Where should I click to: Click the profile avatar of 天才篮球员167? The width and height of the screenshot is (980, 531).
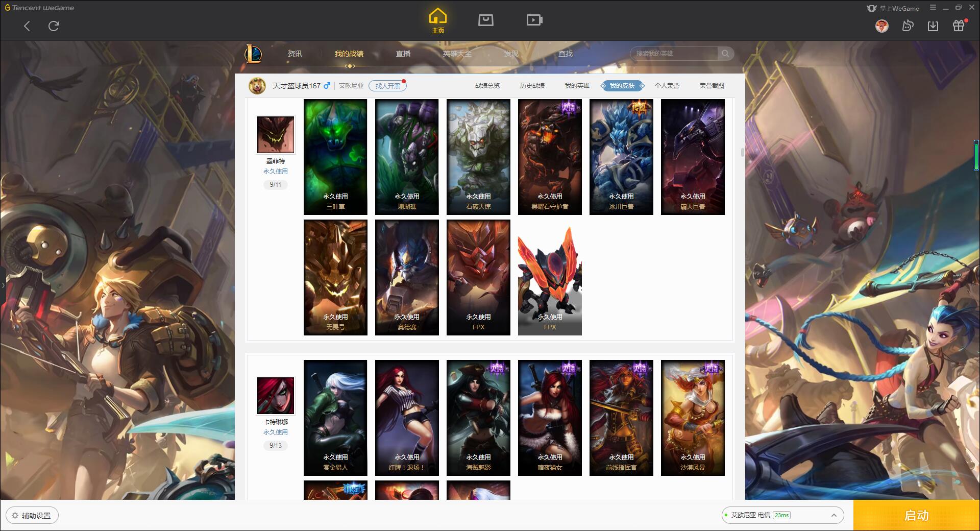point(257,86)
